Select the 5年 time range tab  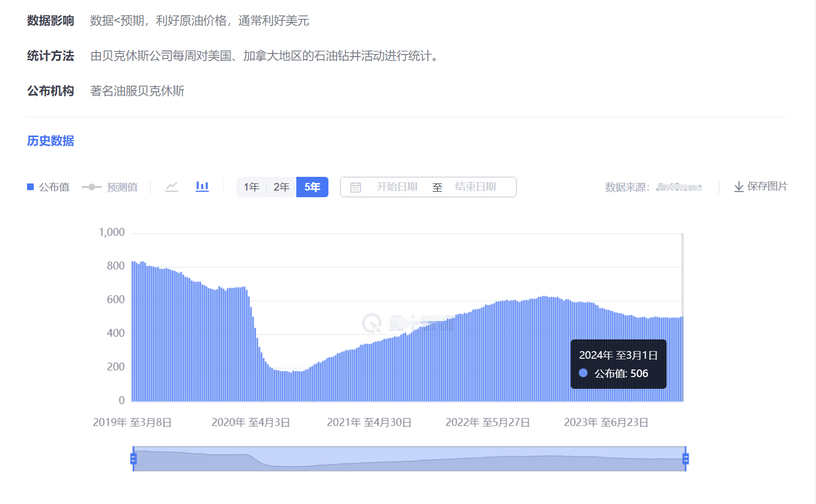coord(312,187)
